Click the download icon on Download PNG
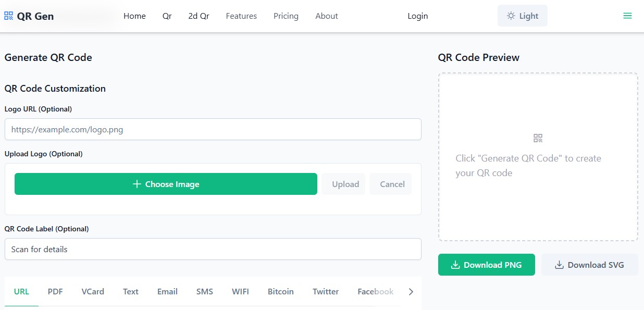Viewport: 644px width, 310px height. tap(454, 265)
